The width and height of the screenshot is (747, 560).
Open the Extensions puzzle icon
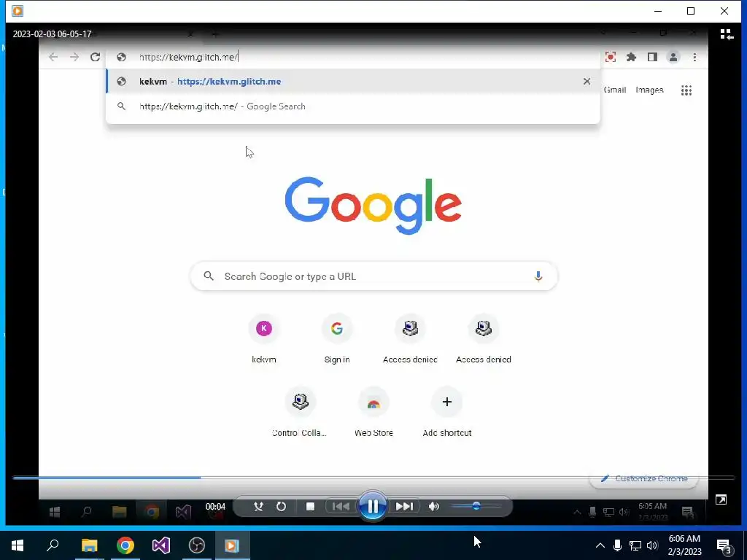click(631, 57)
